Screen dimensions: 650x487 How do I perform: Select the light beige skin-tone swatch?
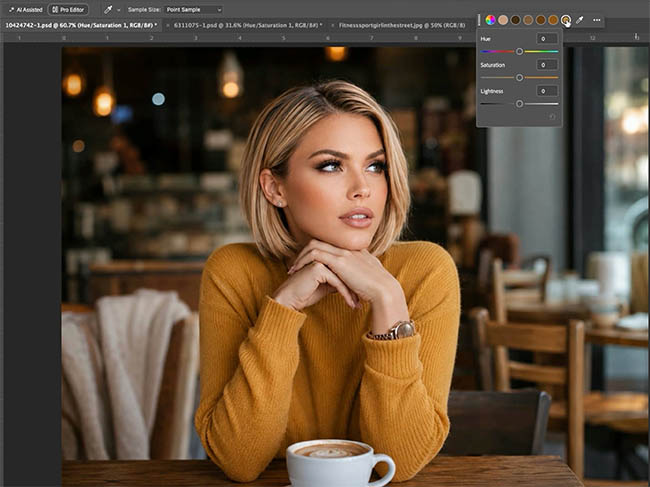(503, 20)
